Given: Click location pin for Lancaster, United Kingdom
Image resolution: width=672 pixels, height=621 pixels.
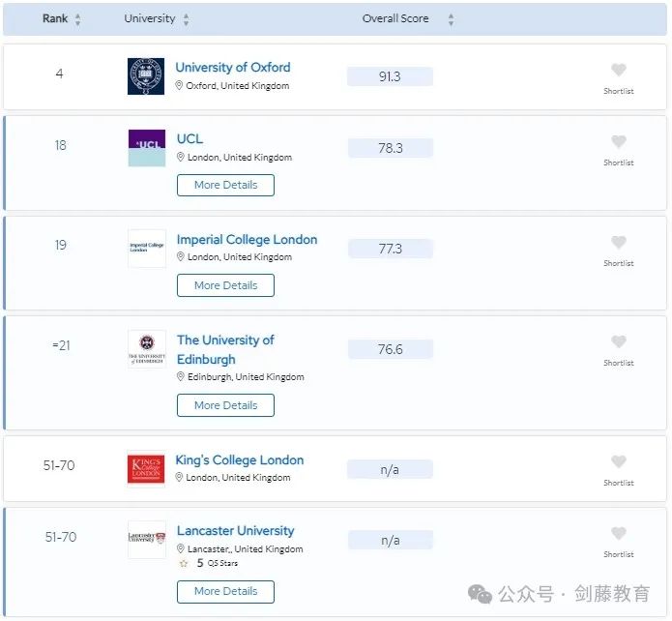Looking at the screenshot, I should [181, 549].
